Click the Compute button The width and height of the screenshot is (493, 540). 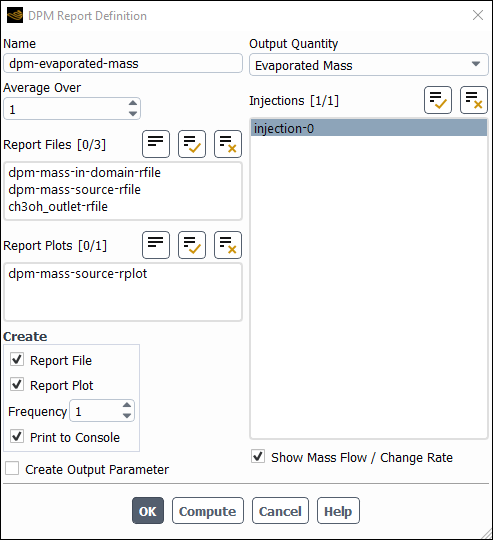tap(208, 511)
